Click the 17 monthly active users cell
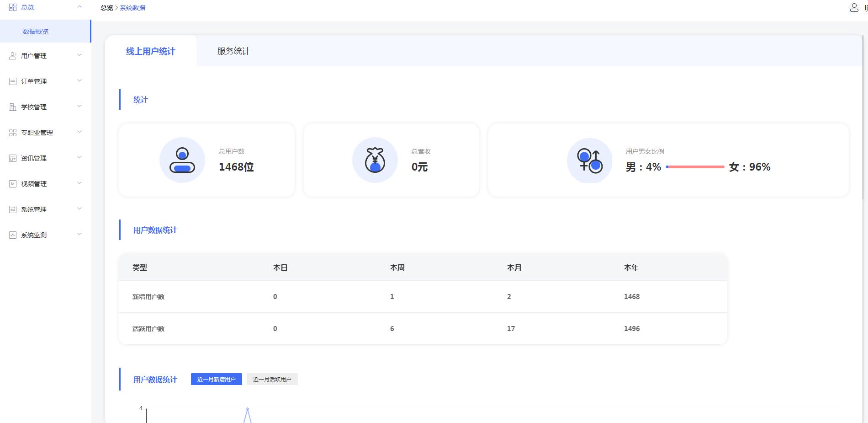868x423 pixels. 511,329
